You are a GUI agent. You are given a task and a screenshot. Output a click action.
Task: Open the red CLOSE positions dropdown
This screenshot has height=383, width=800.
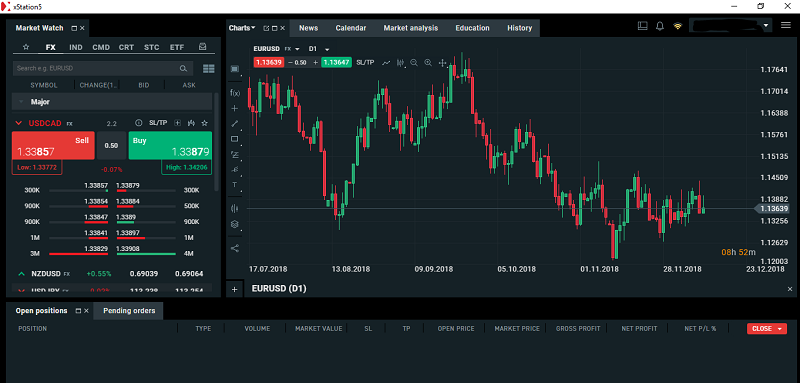tap(767, 328)
